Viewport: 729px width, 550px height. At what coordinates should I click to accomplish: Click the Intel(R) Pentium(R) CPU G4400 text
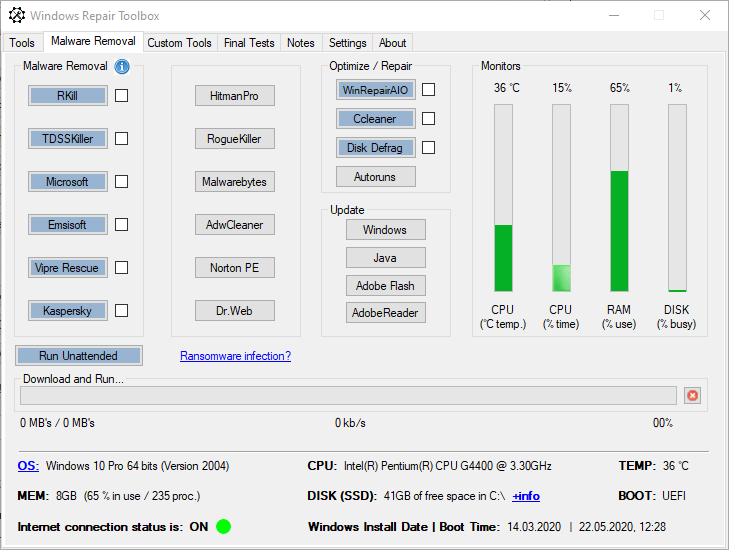pos(448,465)
